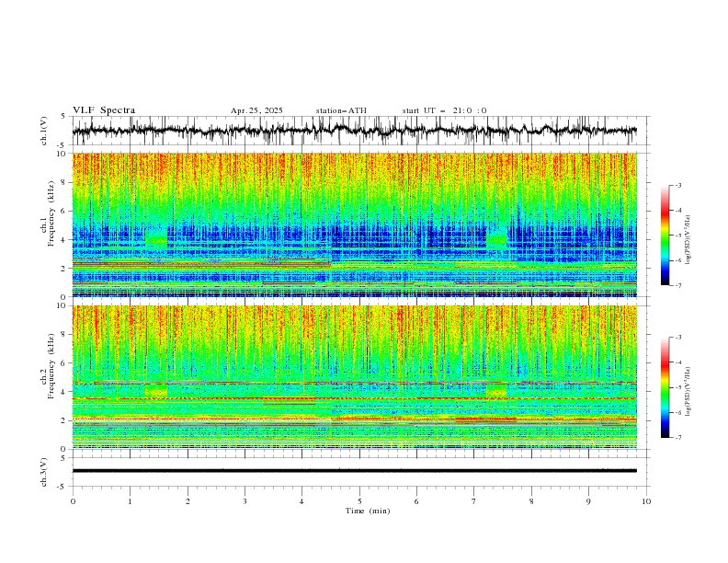Click the time axis tick label '10'

click(646, 501)
